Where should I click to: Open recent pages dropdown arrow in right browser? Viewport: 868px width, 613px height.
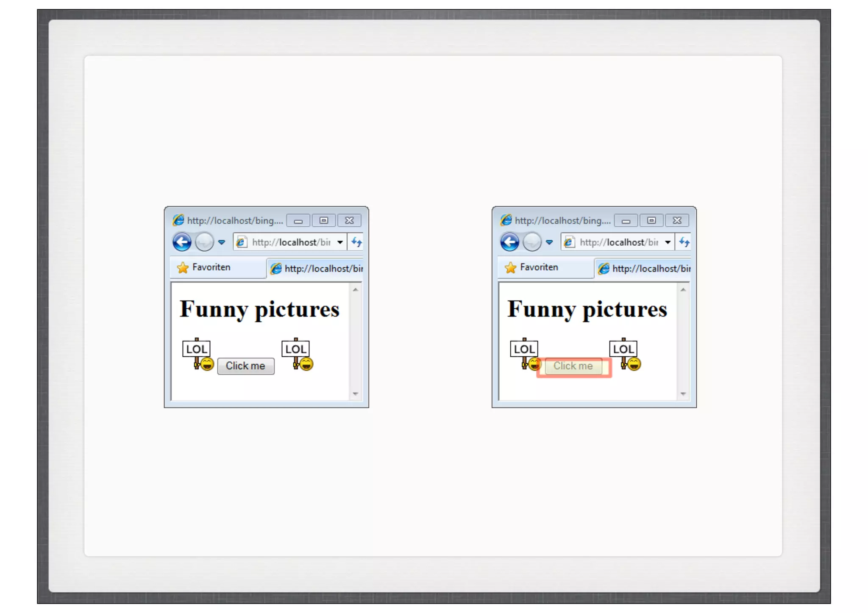(x=549, y=242)
